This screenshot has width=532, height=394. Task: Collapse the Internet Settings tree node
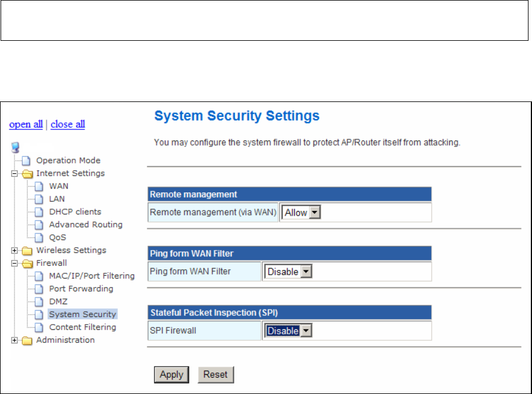click(15, 174)
